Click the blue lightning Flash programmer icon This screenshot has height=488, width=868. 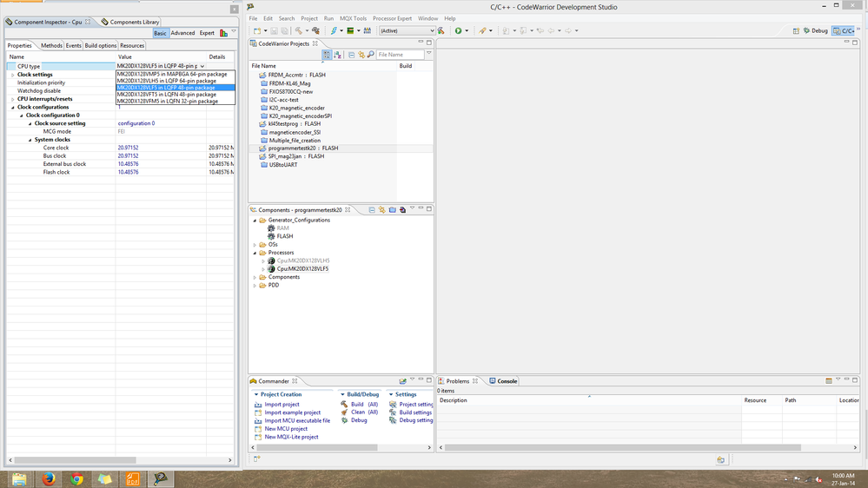pos(334,31)
